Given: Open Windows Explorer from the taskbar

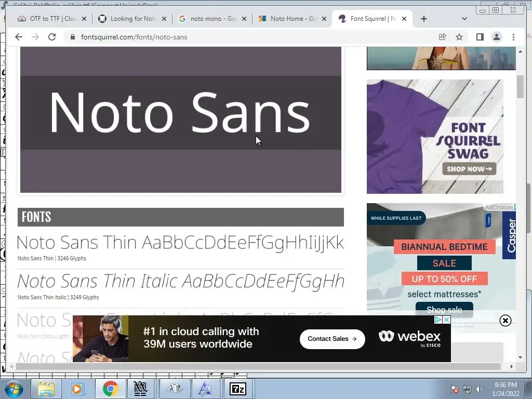Looking at the screenshot, I should pos(46,389).
